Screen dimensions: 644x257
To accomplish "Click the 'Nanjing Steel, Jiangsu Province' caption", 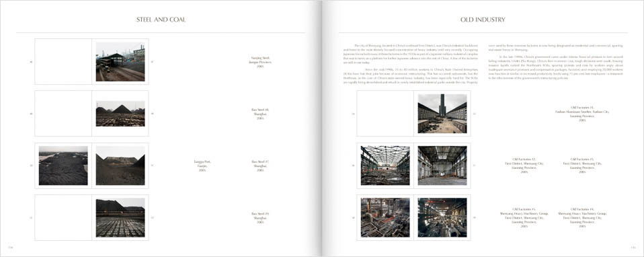I will pyautogui.click(x=260, y=62).
